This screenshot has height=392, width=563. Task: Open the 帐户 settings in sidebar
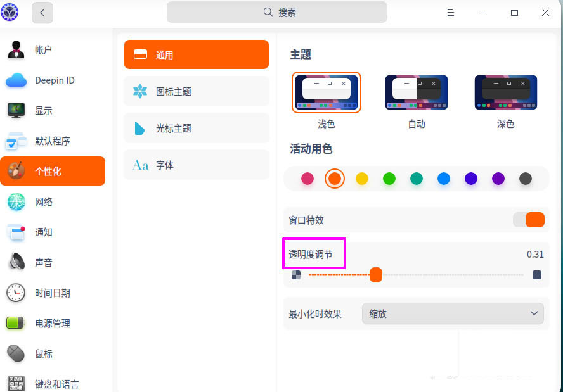coord(43,50)
